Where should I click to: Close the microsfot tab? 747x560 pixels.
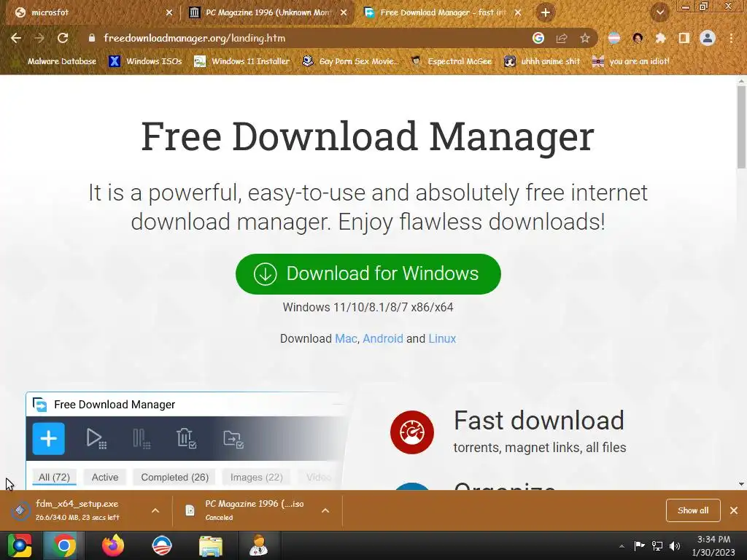(169, 12)
